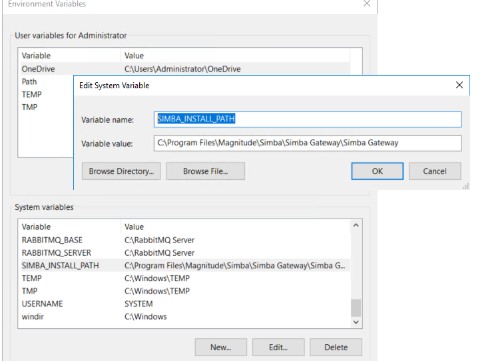Select the RABBITMQ_SERVER system variable row

coord(185,253)
